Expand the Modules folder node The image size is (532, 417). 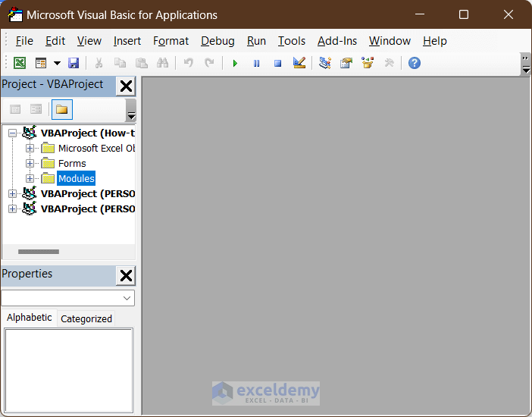click(x=30, y=178)
